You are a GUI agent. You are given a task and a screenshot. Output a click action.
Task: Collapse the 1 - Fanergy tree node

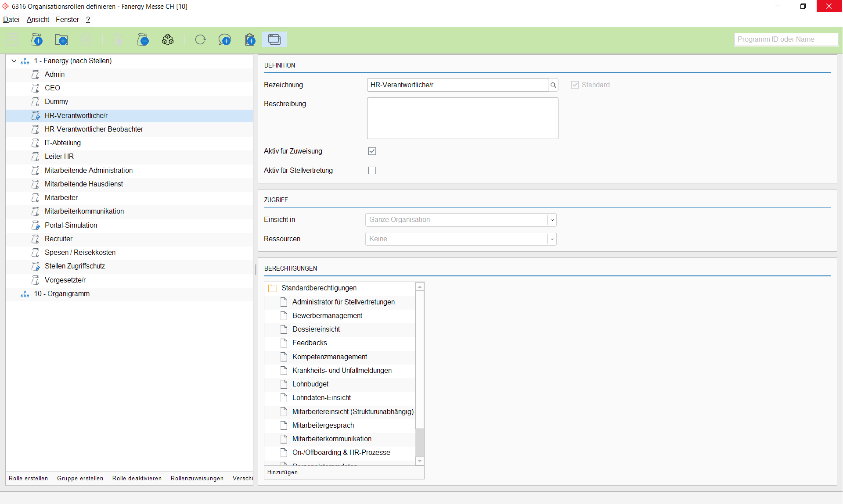click(14, 61)
